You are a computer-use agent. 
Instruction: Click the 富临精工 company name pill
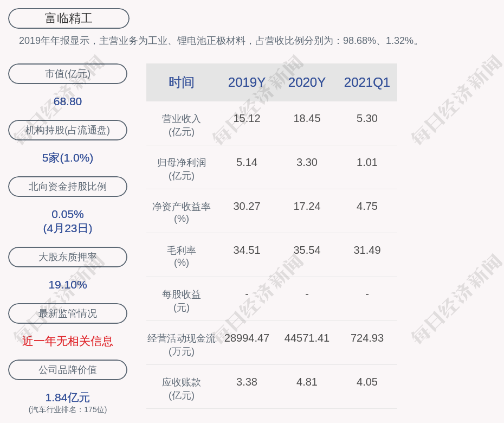click(69, 18)
